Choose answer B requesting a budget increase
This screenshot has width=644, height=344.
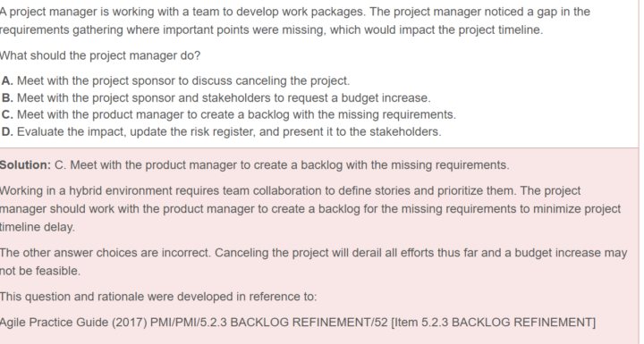216,98
